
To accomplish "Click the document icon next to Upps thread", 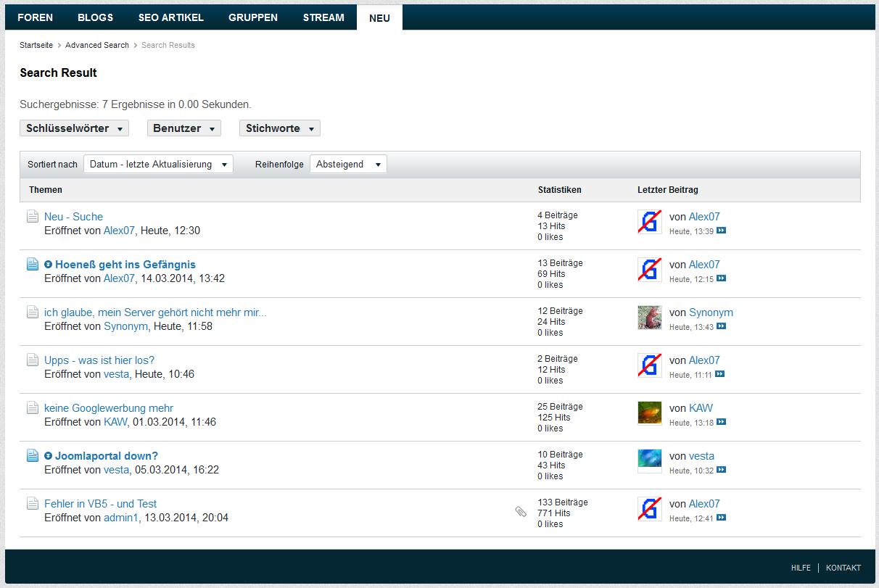I will click(33, 360).
